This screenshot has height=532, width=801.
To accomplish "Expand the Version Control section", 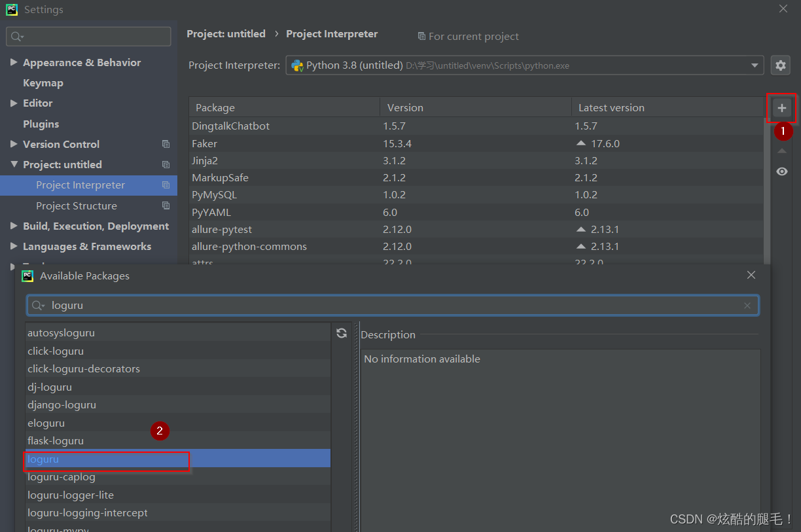I will [14, 144].
